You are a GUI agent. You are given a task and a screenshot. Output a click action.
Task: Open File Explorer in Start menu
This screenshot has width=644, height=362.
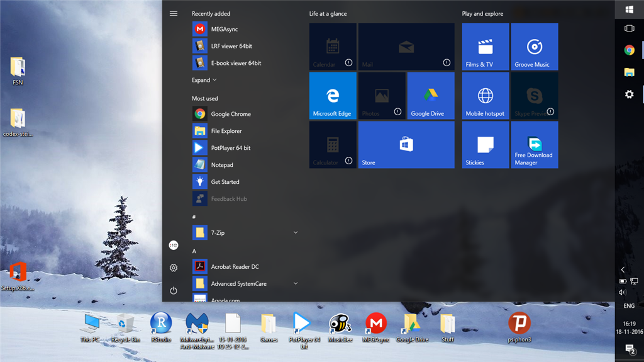[x=245, y=131]
